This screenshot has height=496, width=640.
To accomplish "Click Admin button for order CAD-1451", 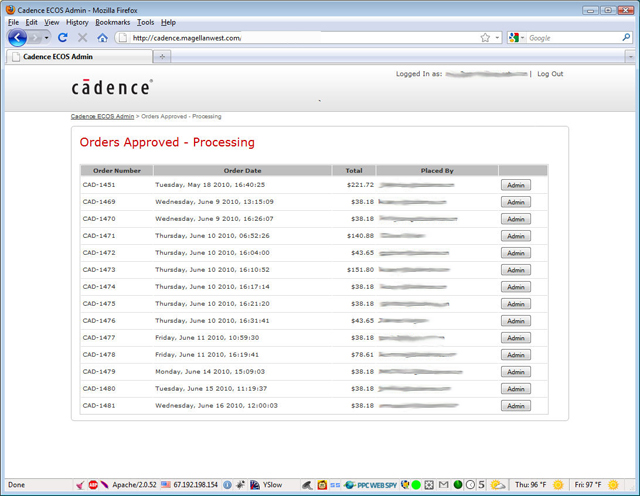I will (516, 185).
